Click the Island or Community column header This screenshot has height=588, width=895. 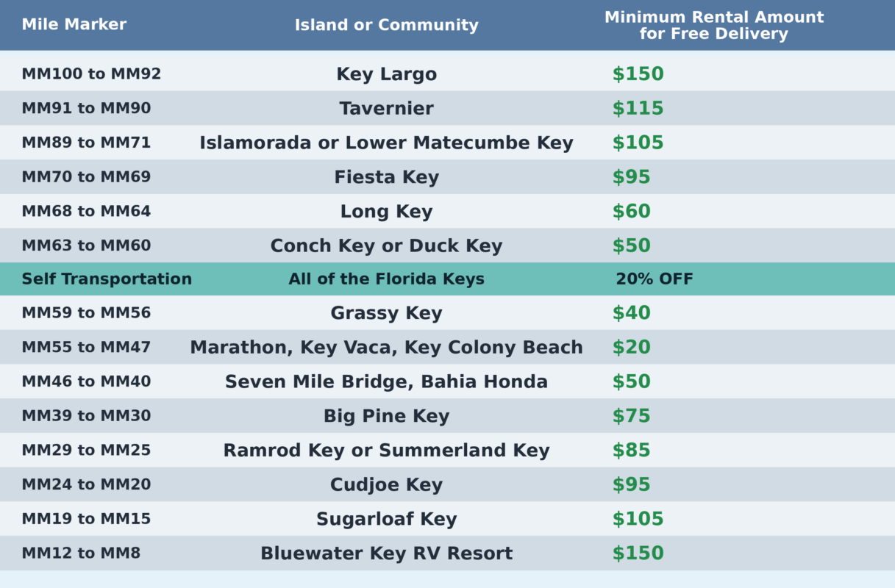pyautogui.click(x=386, y=25)
